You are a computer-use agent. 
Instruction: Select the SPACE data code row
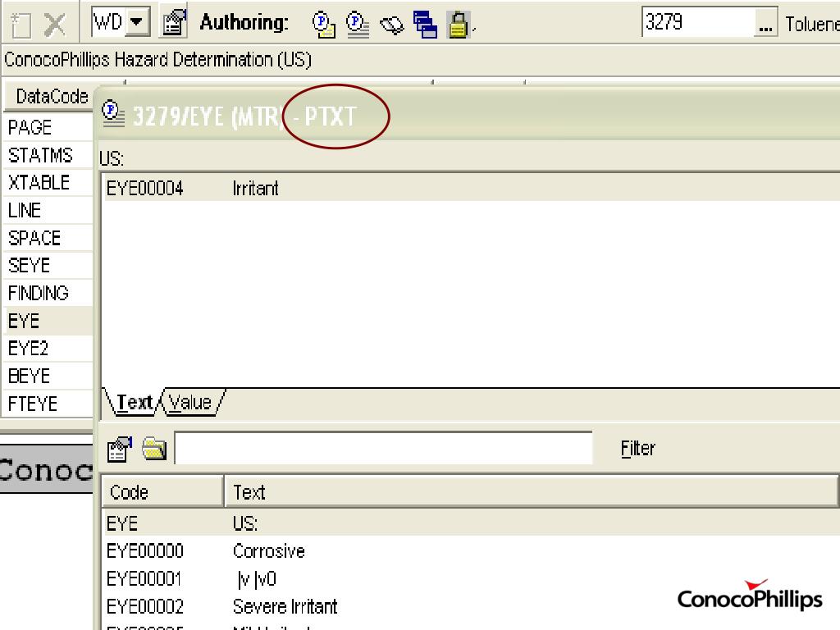48,238
